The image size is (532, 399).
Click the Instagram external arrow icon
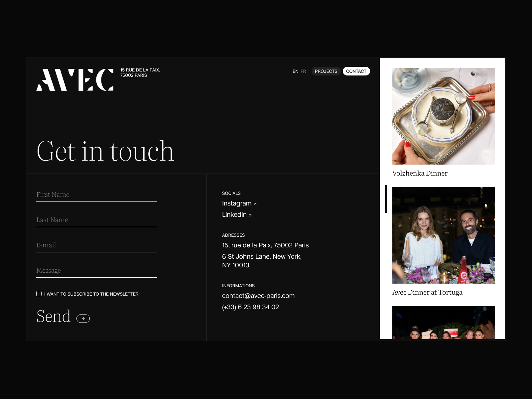[x=255, y=204]
